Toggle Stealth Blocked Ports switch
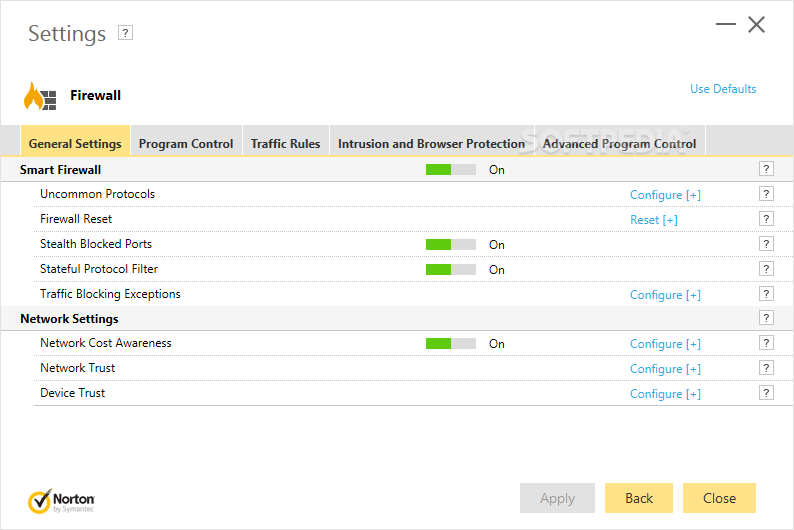This screenshot has height=530, width=794. (450, 245)
